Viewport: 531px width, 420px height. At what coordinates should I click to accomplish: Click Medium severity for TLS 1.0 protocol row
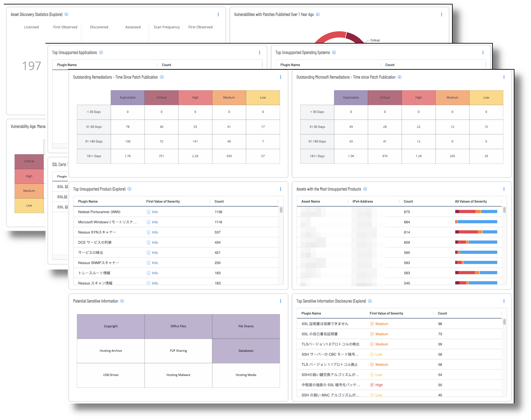click(381, 344)
